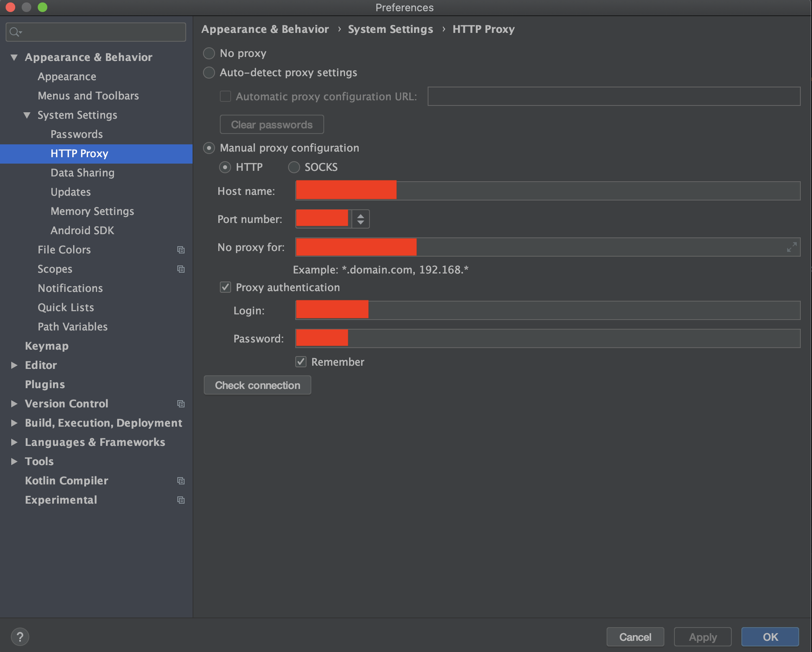Screen dimensions: 812x652
Task: Click project-level icon beside Version Control
Action: coord(181,404)
